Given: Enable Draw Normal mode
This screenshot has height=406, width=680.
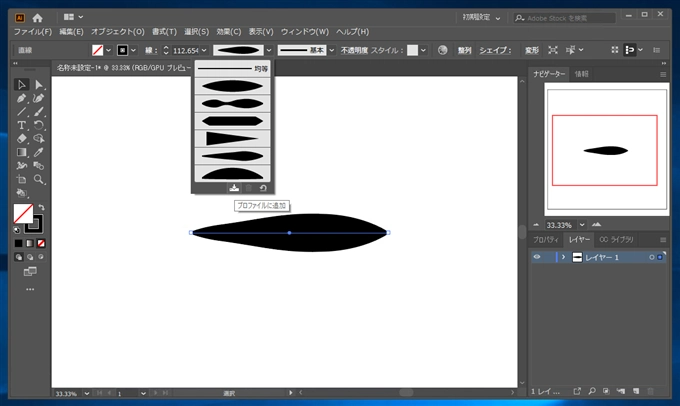Looking at the screenshot, I should 19,257.
